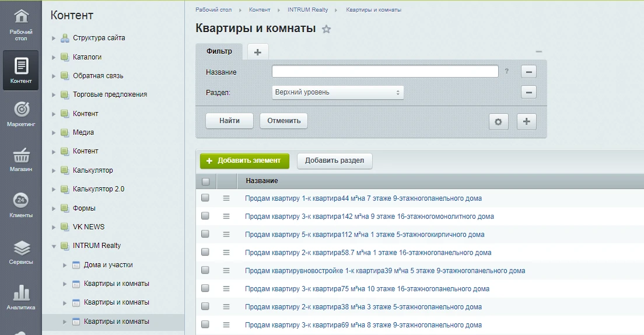Viewport: 644px width, 335px height.
Task: Open the Раздел dropdown Верхний уровень
Action: pyautogui.click(x=338, y=92)
